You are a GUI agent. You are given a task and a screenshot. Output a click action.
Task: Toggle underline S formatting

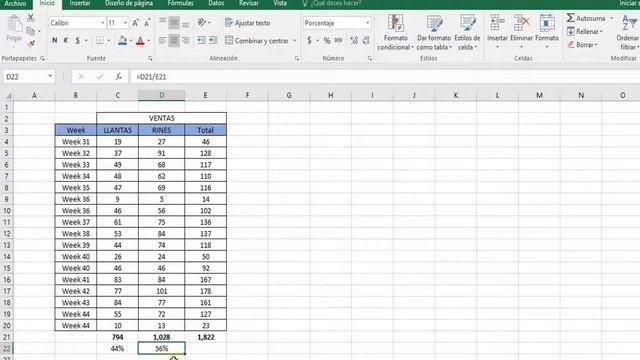[x=77, y=40]
